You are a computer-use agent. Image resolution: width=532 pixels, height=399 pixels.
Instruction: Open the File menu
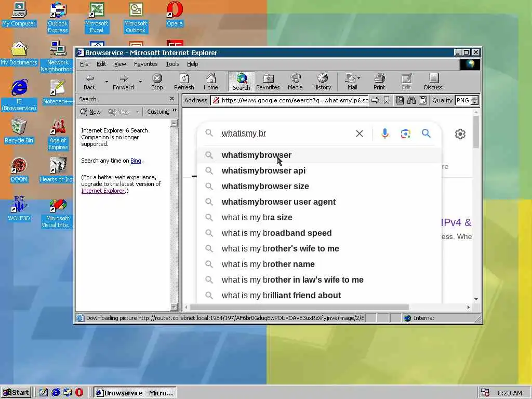point(84,64)
